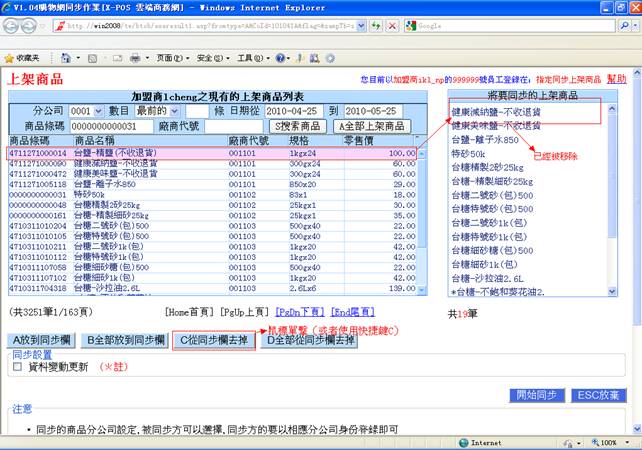Image resolution: width=642 pixels, height=450 pixels.
Task: Click the IE Back navigation arrow
Action: tap(14, 27)
